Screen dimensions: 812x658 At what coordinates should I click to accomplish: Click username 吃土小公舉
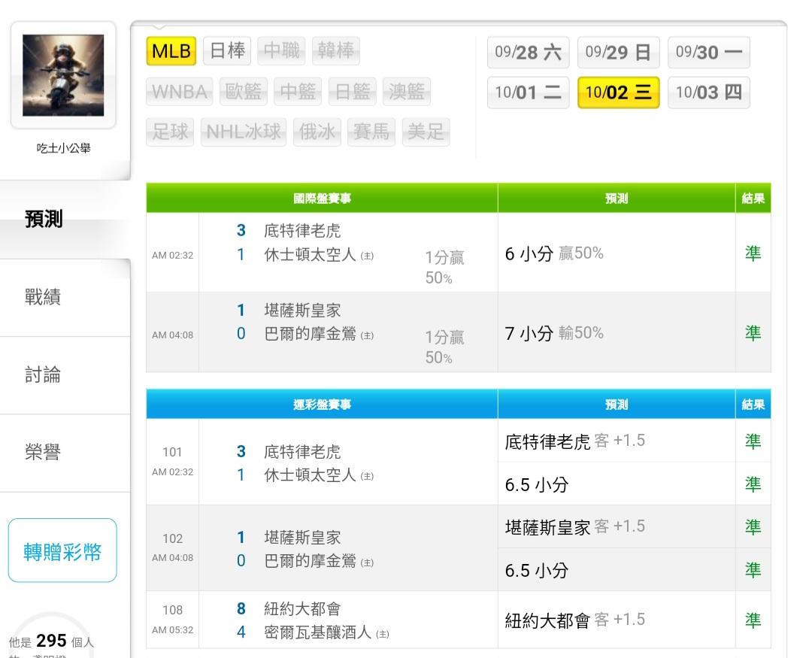point(63,148)
